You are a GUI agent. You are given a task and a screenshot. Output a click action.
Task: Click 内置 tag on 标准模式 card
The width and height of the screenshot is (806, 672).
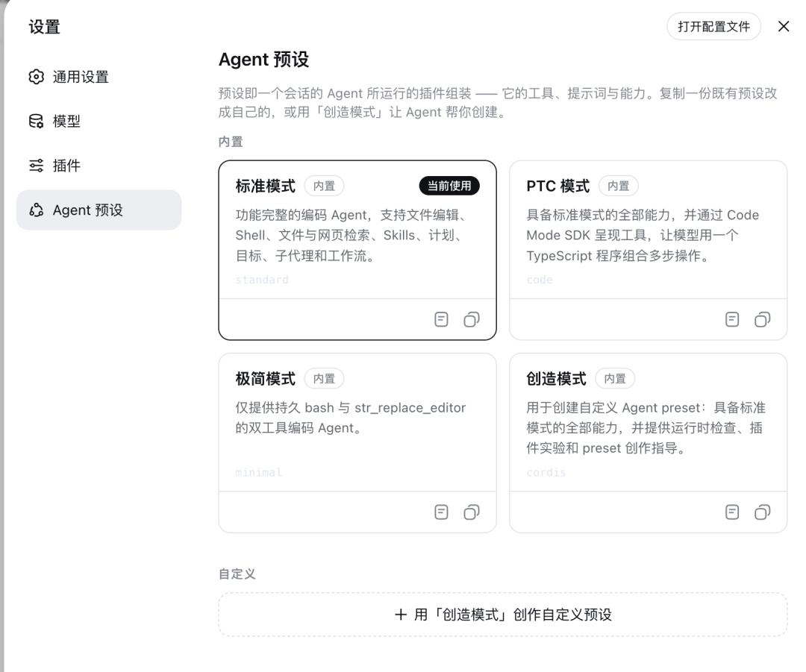point(324,186)
